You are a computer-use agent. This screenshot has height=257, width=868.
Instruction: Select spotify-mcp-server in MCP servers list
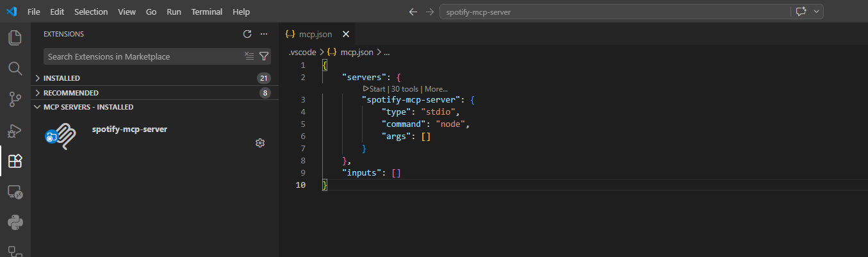[x=154, y=137]
